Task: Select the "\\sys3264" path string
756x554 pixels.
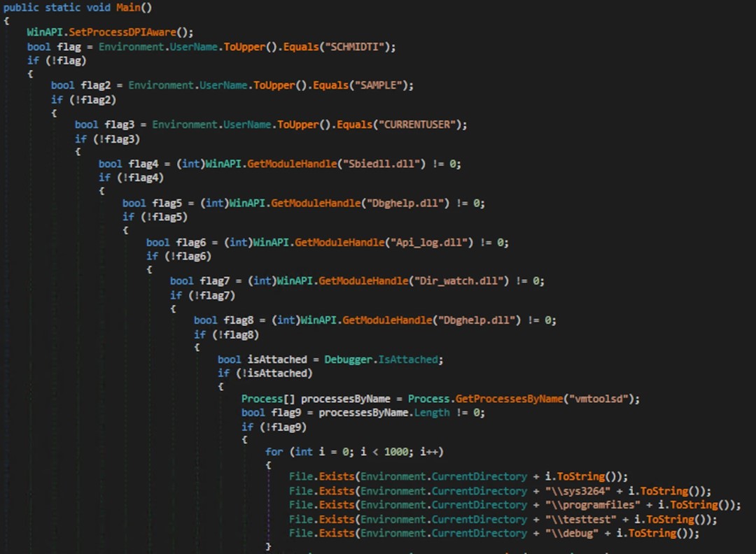Action: pos(577,491)
